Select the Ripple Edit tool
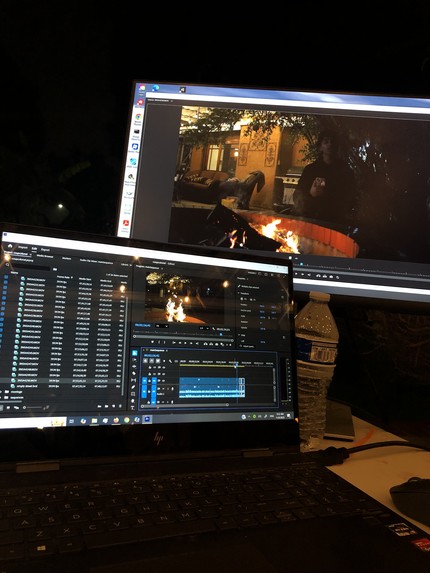 tap(134, 367)
